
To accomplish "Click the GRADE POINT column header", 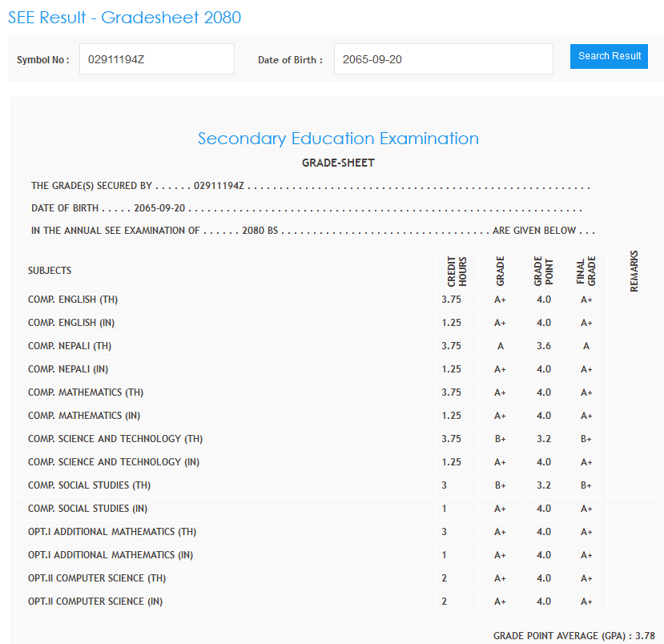I will pyautogui.click(x=543, y=272).
